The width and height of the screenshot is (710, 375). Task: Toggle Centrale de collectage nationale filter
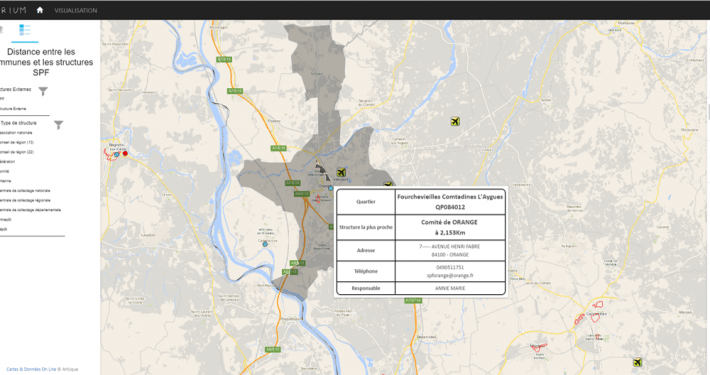point(25,191)
